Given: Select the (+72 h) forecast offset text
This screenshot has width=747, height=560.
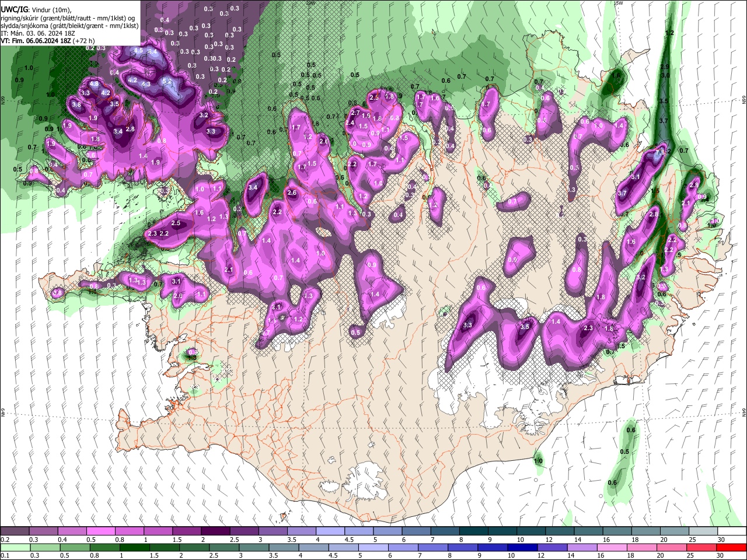Looking at the screenshot, I should (85, 41).
